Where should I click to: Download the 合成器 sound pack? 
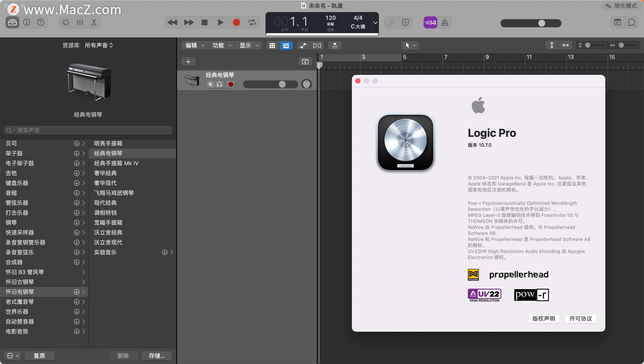click(76, 262)
